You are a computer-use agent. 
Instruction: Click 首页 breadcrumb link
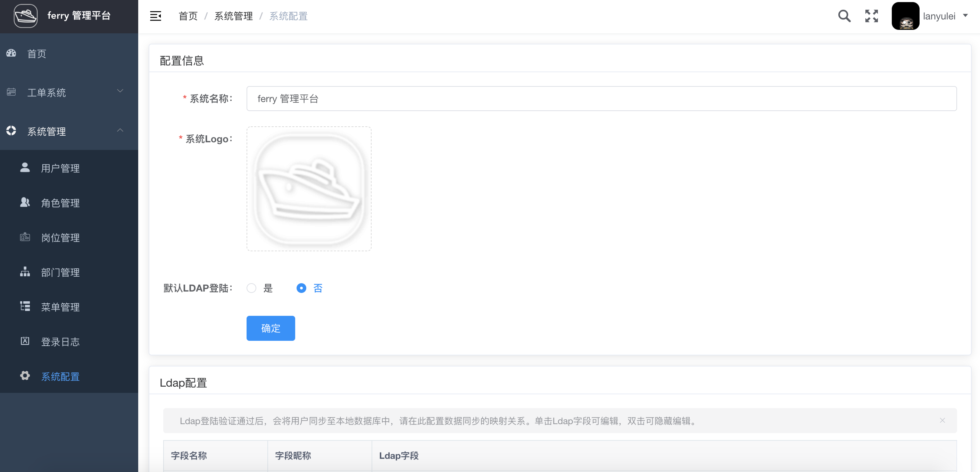click(188, 16)
